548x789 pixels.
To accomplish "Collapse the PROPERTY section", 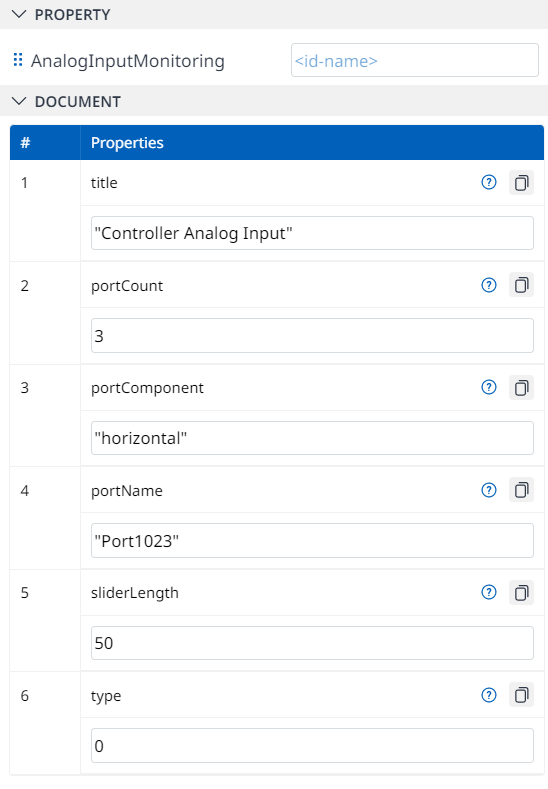I will pyautogui.click(x=19, y=14).
